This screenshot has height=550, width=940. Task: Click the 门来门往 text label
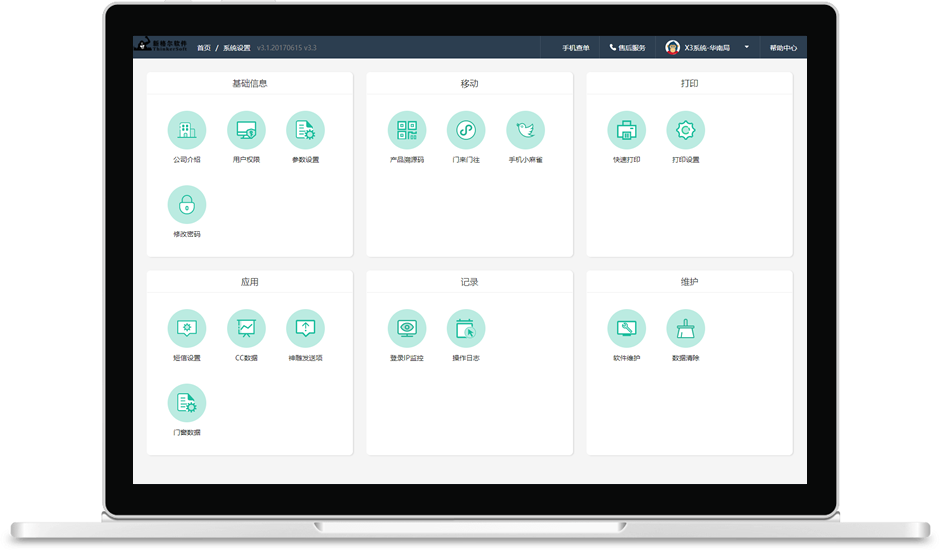(466, 160)
